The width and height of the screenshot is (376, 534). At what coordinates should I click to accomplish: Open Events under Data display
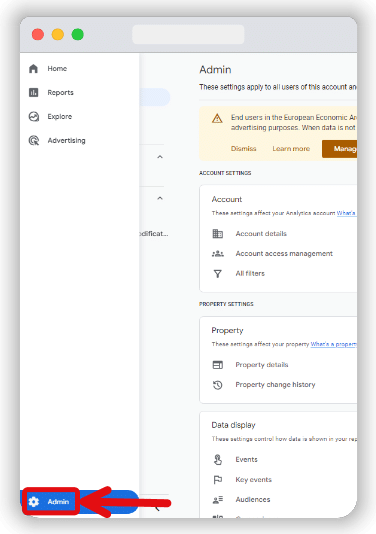click(x=247, y=459)
